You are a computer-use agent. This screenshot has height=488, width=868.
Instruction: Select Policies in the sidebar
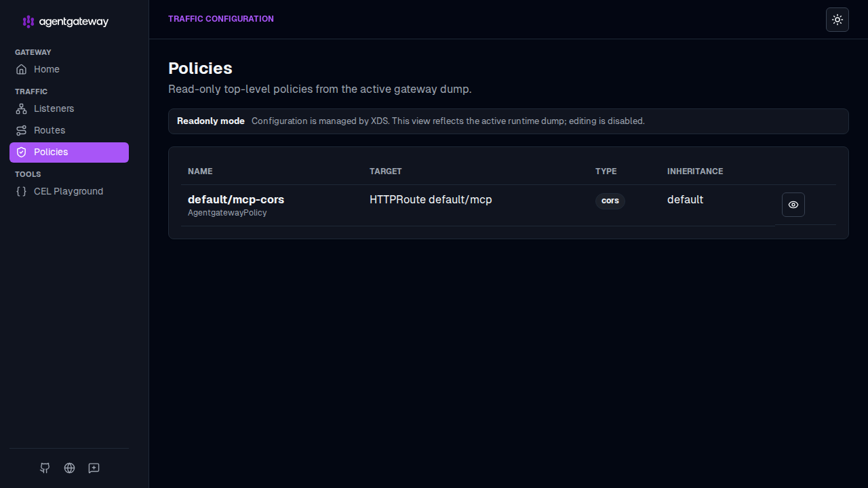coord(69,152)
